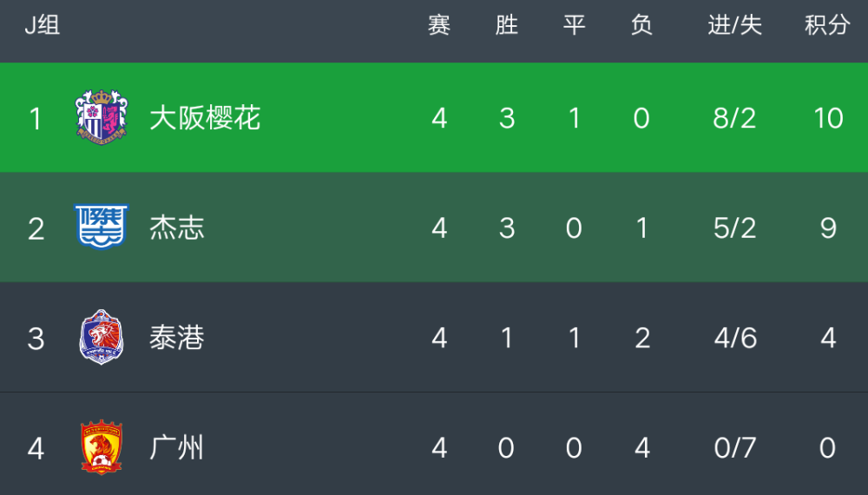The height and width of the screenshot is (495, 868).
Task: Click the Port FC lion crest
Action: (x=102, y=337)
